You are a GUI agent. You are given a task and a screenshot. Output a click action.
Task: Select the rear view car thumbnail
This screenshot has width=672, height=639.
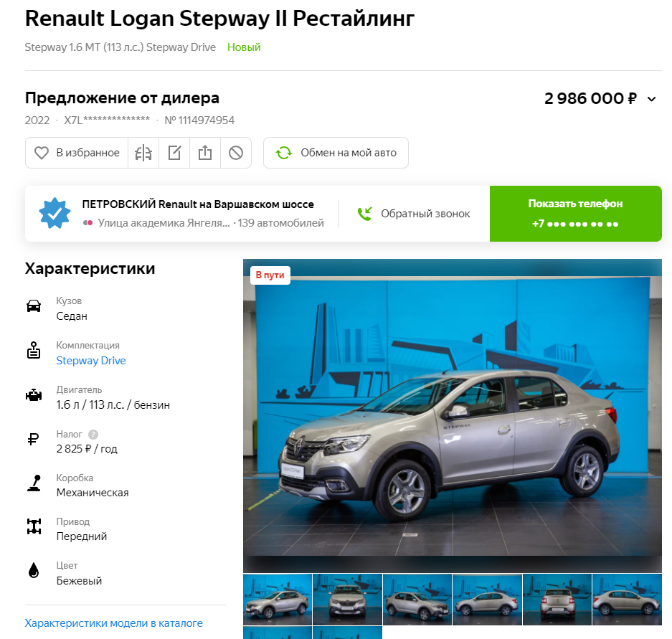557,600
